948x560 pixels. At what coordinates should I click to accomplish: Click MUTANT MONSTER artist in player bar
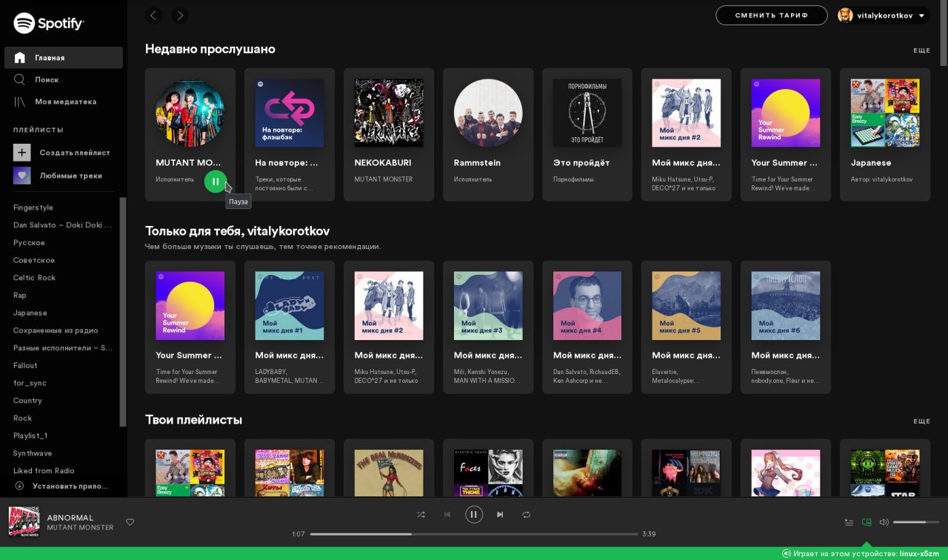[x=80, y=527]
